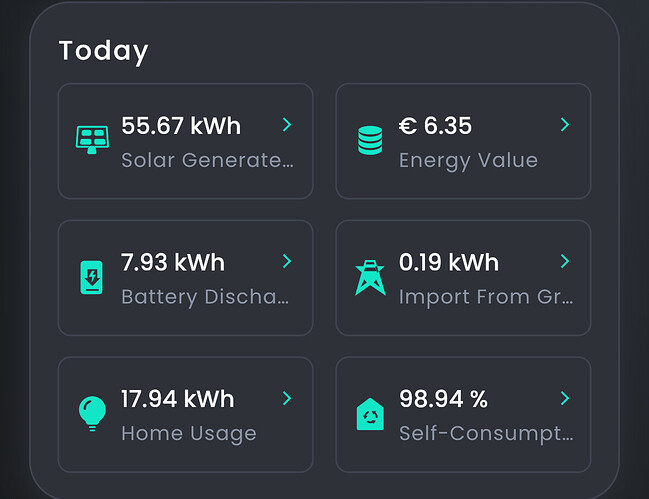This screenshot has width=649, height=499.
Task: Click the Today section heading
Action: point(103,51)
